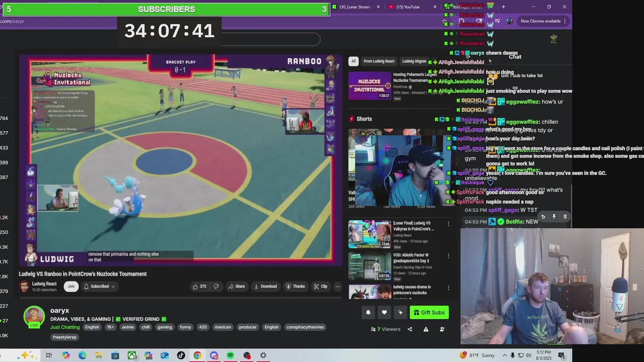Switch to the OG_Lunar Stream browser tab
Screen dimensions: 644x362
[x=356, y=7]
